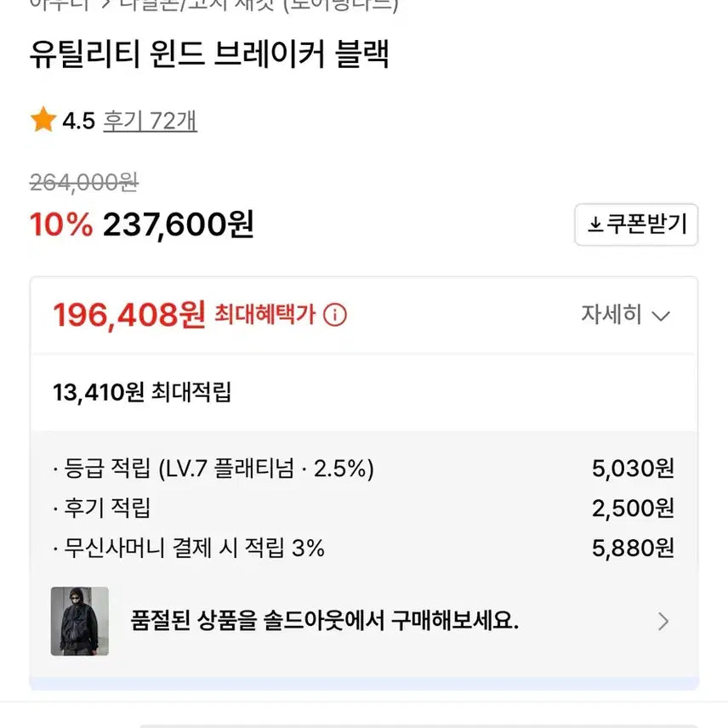Click the right arrow on the 솔드아웃 banner
Image resolution: width=728 pixels, height=728 pixels.
[663, 622]
